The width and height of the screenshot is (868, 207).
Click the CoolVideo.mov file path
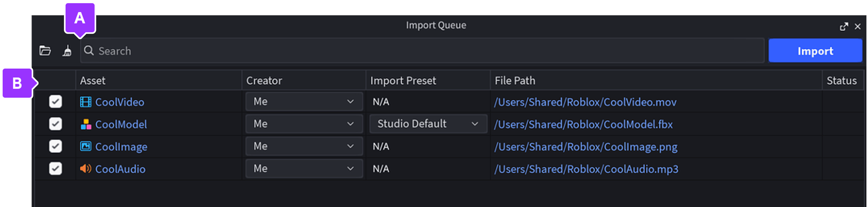(x=585, y=102)
